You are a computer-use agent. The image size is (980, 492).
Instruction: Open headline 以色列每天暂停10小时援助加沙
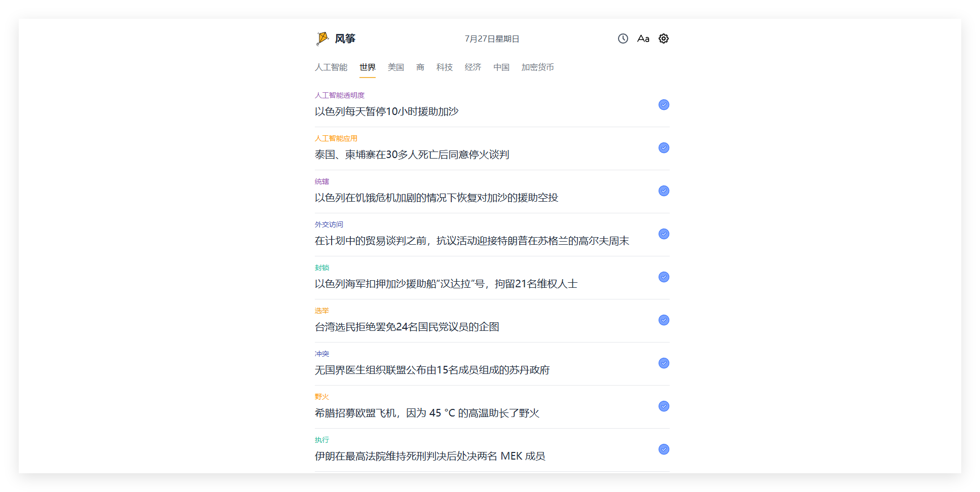[386, 111]
